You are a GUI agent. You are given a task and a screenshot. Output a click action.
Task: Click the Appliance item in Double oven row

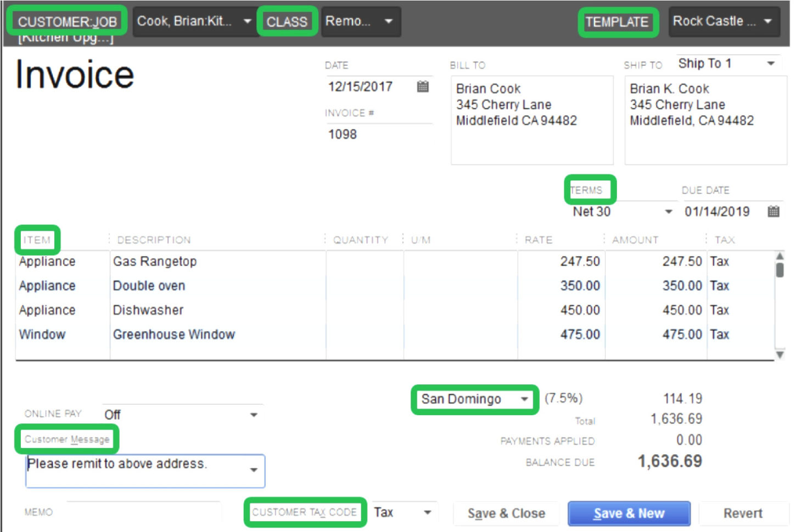[63, 286]
